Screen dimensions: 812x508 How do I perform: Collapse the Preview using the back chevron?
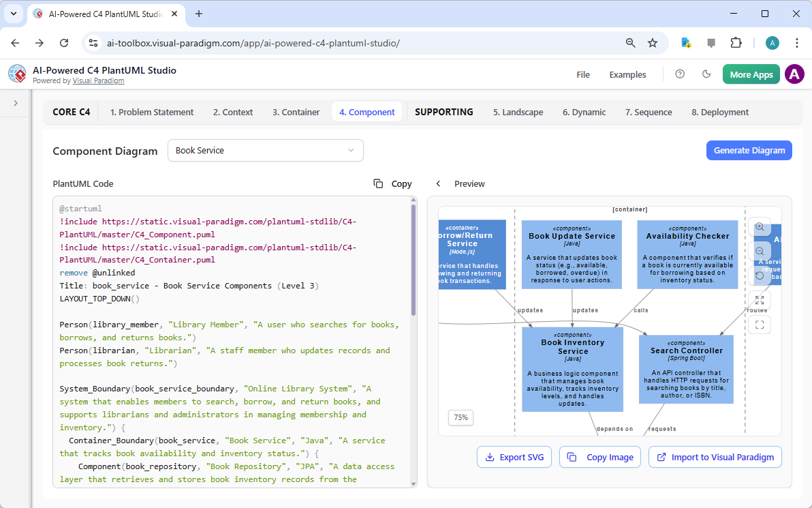coord(438,183)
